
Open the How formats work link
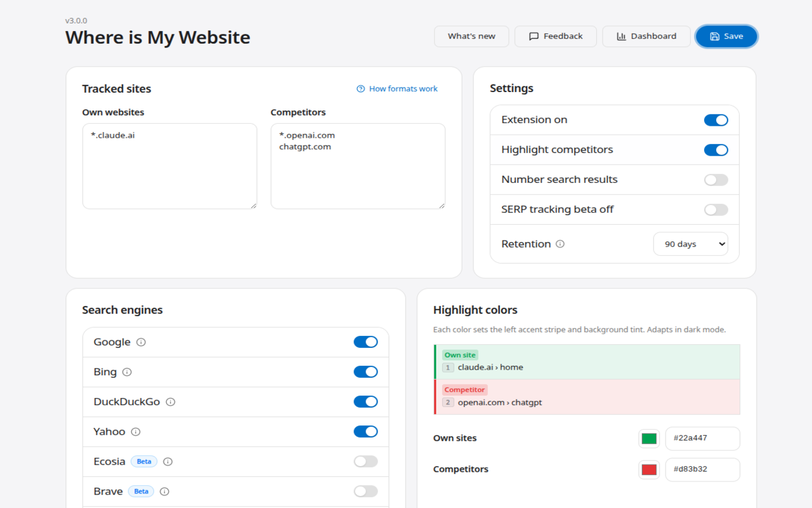click(x=397, y=89)
